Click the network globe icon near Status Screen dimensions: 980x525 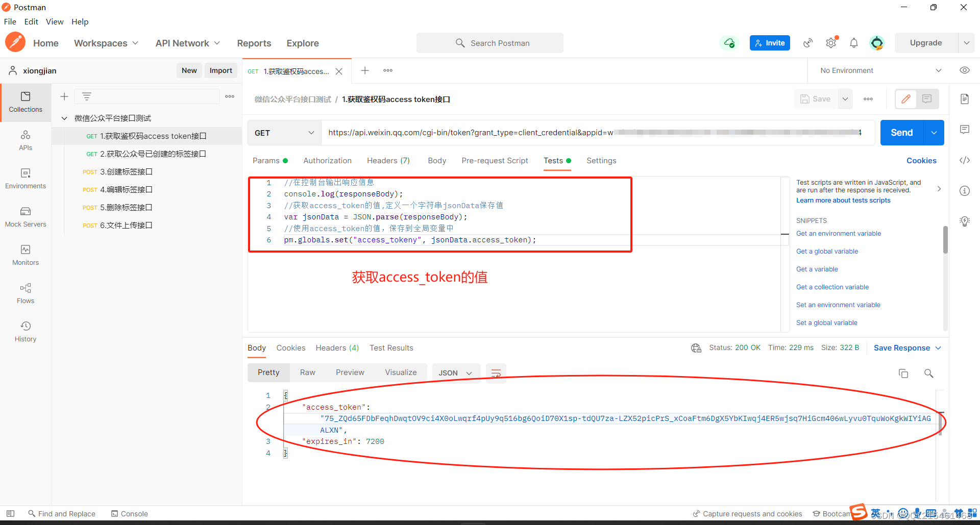(x=696, y=348)
